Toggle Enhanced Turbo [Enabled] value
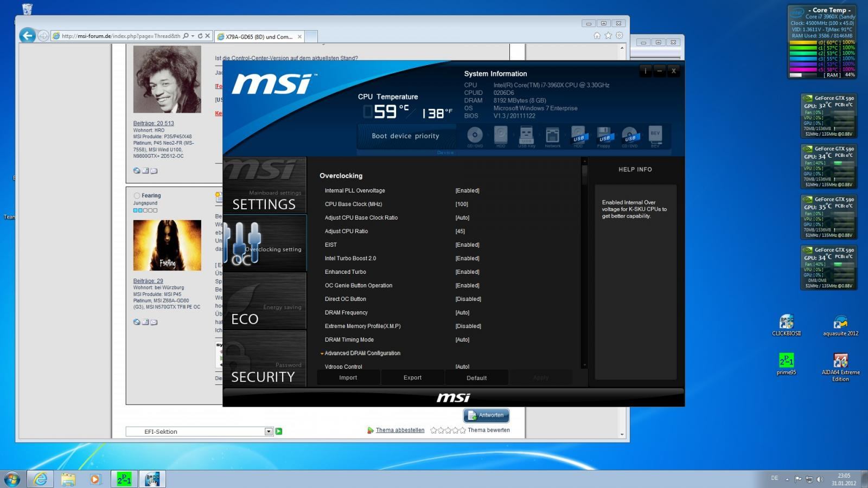This screenshot has width=868, height=488. click(468, 272)
